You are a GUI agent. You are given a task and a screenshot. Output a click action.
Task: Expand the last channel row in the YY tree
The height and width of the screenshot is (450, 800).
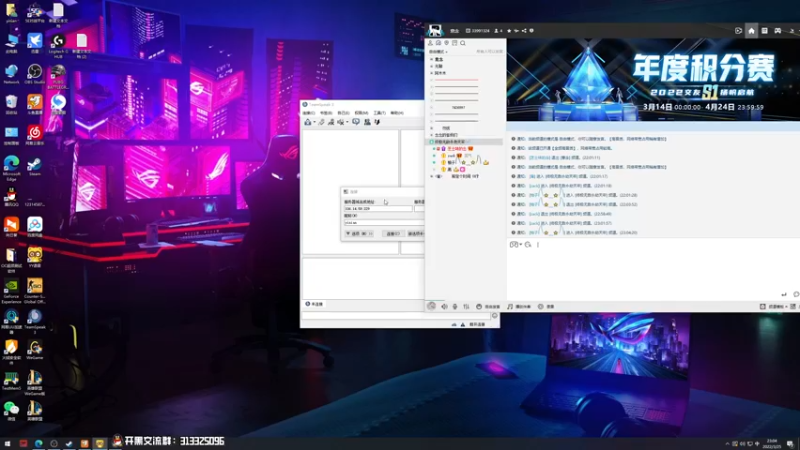pyautogui.click(x=432, y=176)
